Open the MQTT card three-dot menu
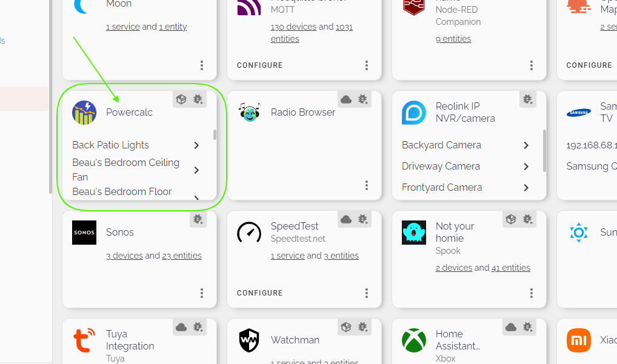617x364 pixels. (367, 65)
